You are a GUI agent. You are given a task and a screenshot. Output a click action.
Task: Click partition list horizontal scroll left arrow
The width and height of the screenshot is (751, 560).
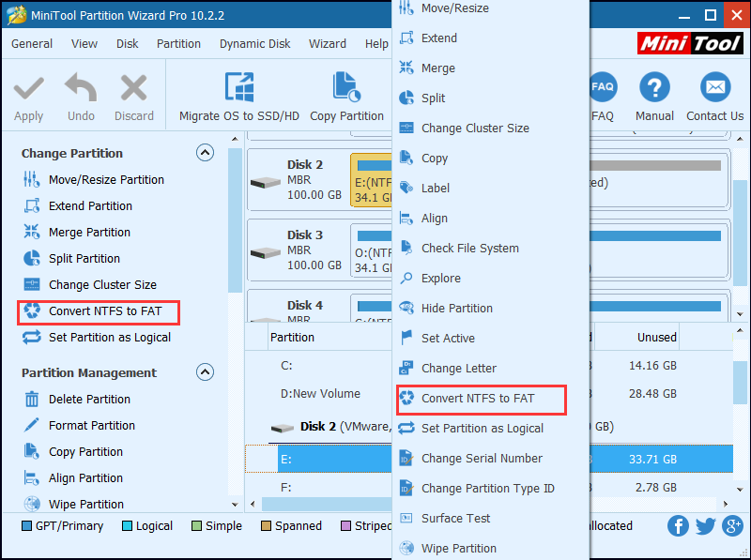coord(253,504)
